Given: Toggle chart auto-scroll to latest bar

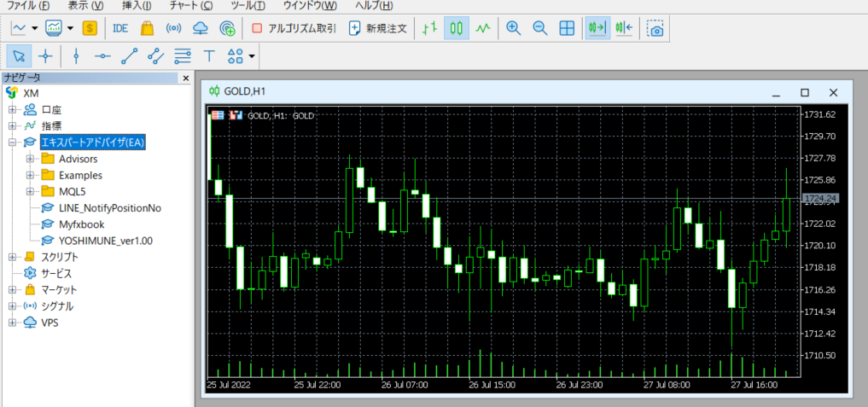Looking at the screenshot, I should [597, 28].
